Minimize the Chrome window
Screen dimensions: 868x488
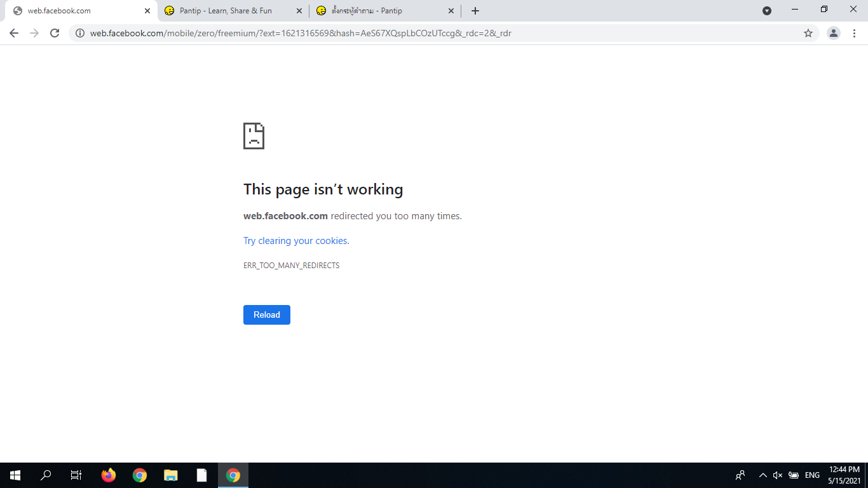tap(795, 10)
